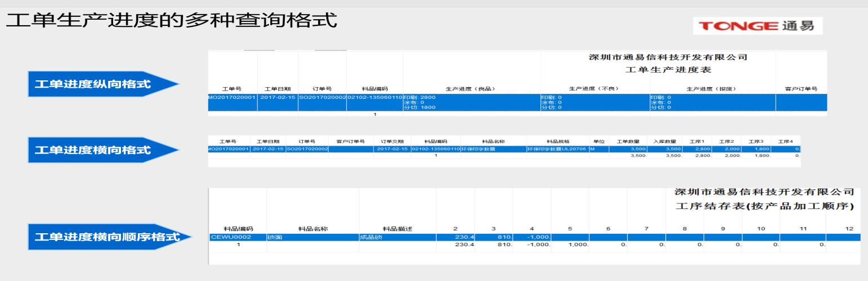The height and width of the screenshot is (281, 868).
Task: Click 客户订单号 header in vertical-format table
Action: (x=801, y=89)
